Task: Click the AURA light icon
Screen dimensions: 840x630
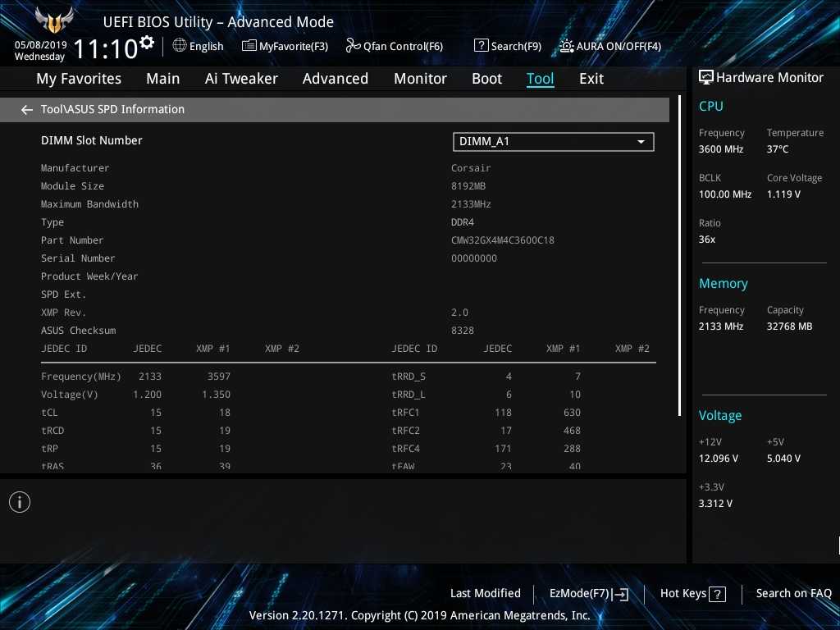Action: (566, 46)
